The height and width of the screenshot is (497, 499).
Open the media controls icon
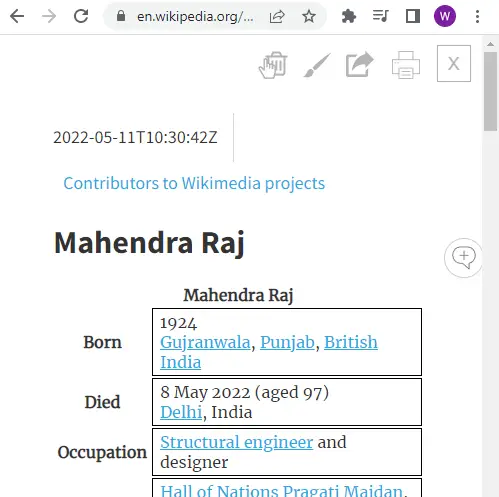[x=380, y=16]
